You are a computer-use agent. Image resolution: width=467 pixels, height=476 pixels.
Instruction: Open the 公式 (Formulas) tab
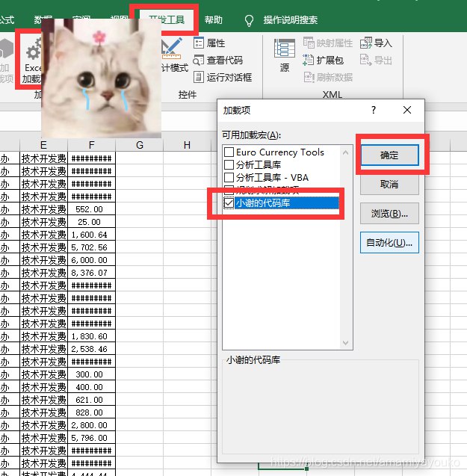6,20
